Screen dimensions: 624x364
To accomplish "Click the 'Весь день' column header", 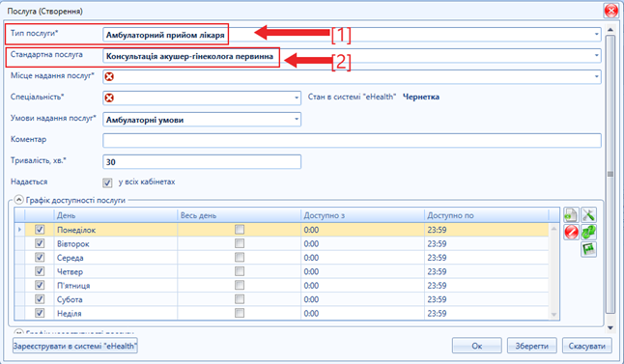I will [239, 215].
